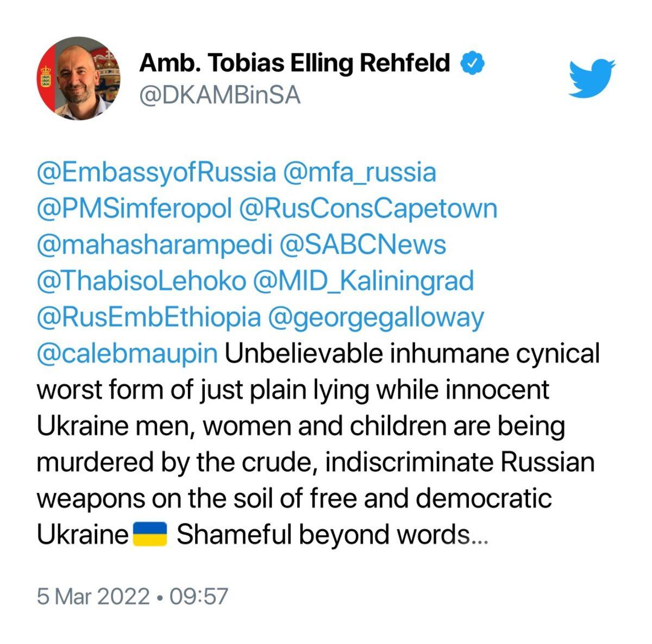Click the @ThabisoLehoko mention

[141, 281]
